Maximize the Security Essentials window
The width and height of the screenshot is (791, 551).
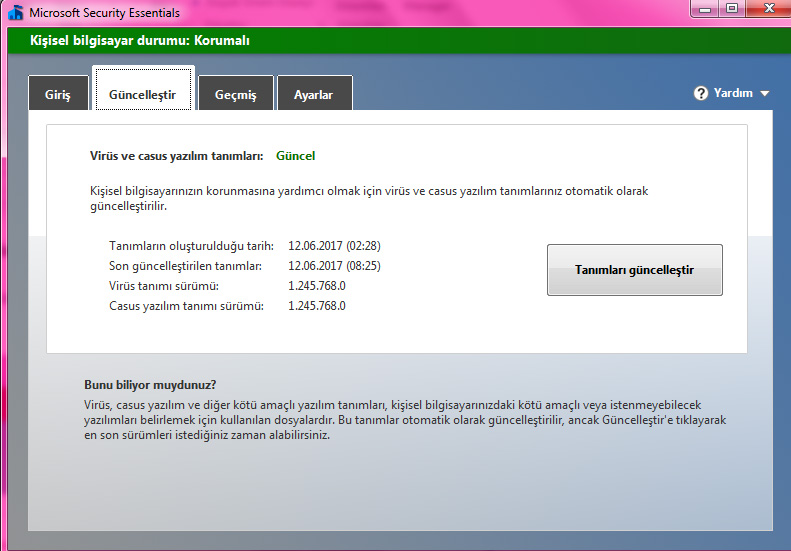pos(732,9)
